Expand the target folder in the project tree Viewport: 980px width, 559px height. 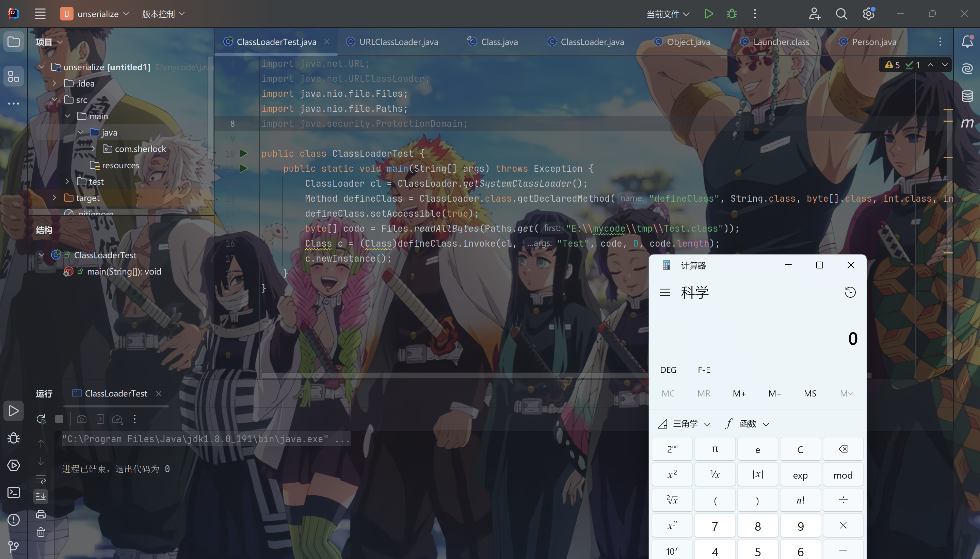pyautogui.click(x=54, y=198)
